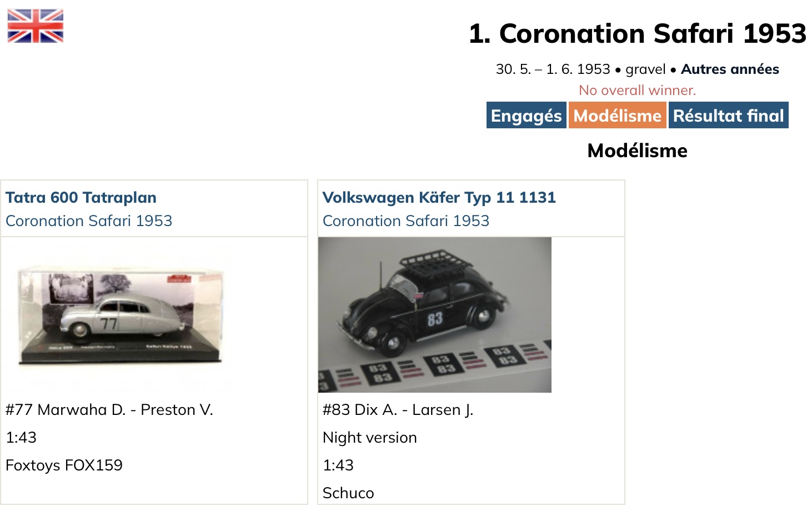Click the British flag icon
Viewport: 812px width, 526px height.
(x=36, y=26)
